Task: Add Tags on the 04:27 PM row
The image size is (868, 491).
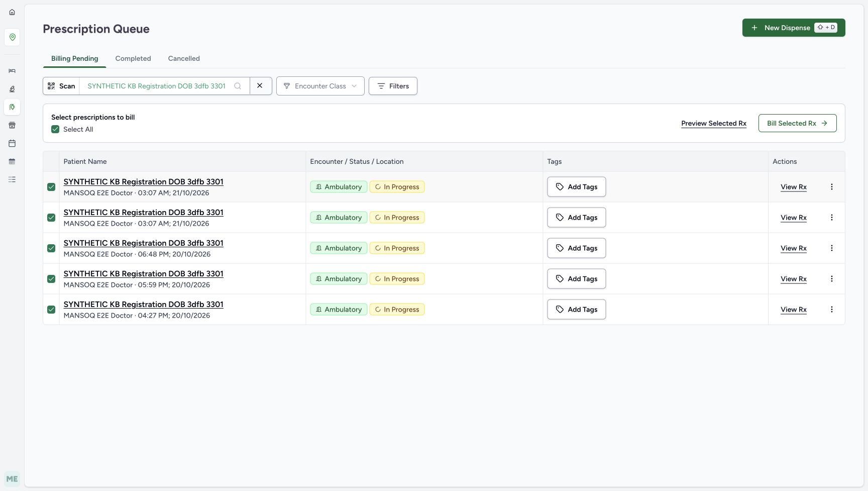Action: (577, 310)
